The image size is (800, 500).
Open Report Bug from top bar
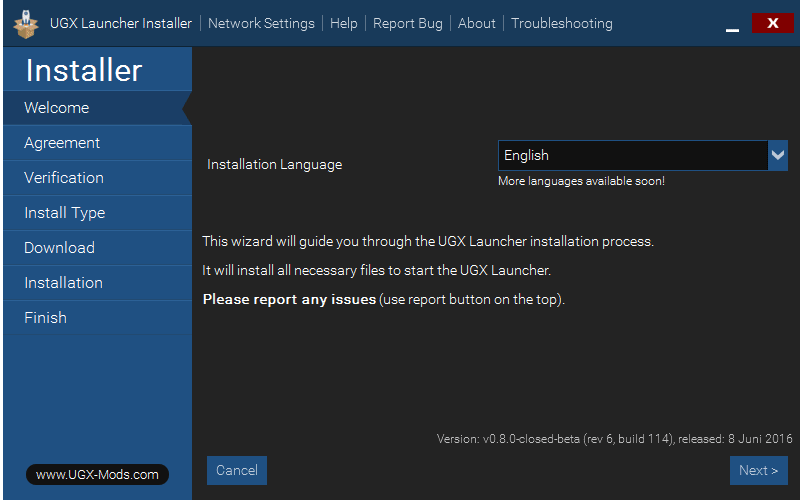pyautogui.click(x=408, y=23)
